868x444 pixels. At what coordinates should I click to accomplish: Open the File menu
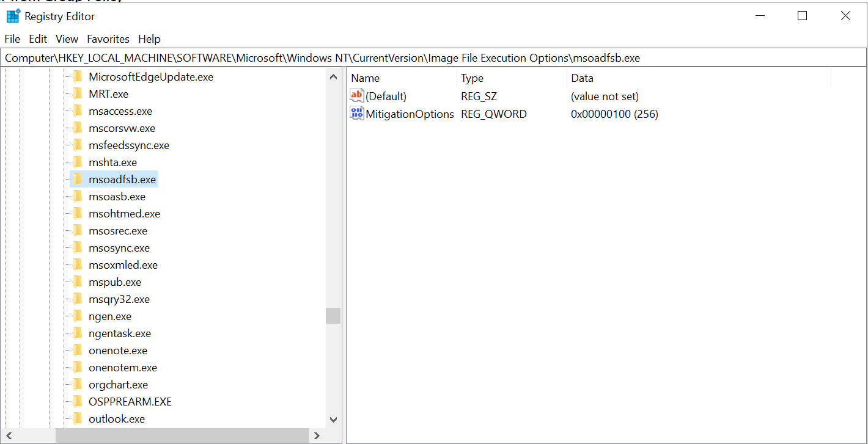point(12,39)
